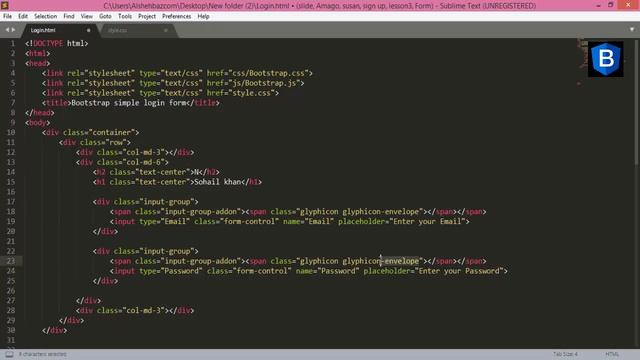Click the vertical scrollbar thumb
The width and height of the screenshot is (640, 360).
[x=637, y=102]
